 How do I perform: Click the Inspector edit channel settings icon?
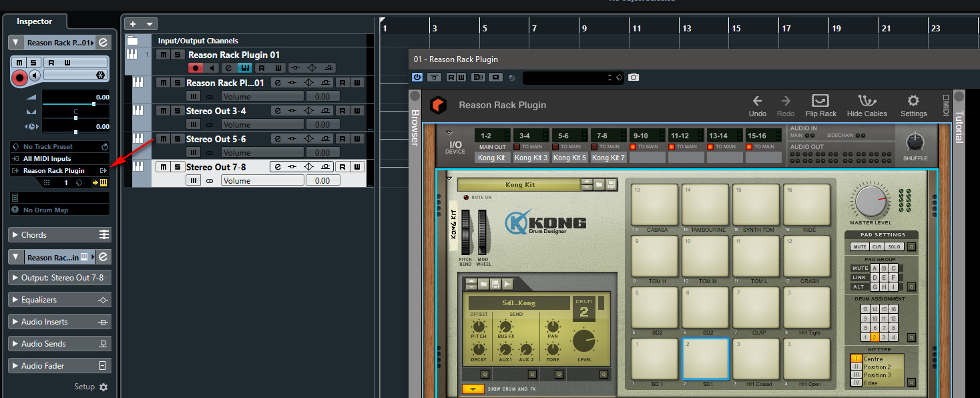click(103, 43)
